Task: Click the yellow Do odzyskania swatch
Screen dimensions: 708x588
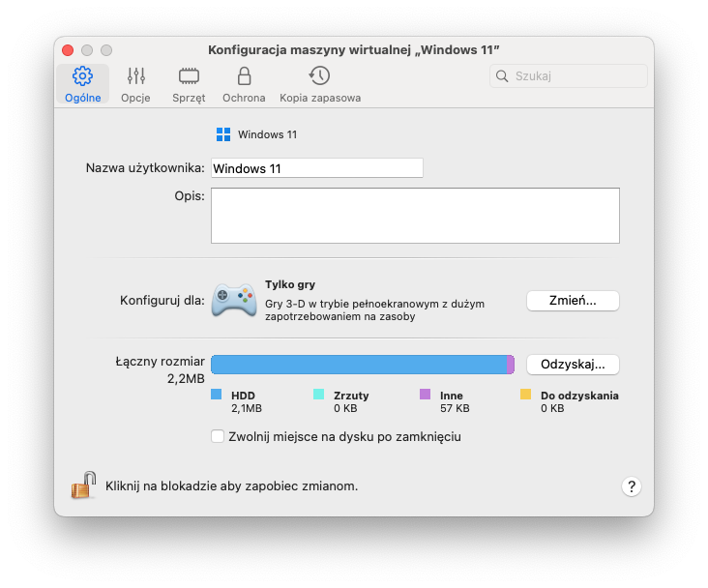Action: 525,395
